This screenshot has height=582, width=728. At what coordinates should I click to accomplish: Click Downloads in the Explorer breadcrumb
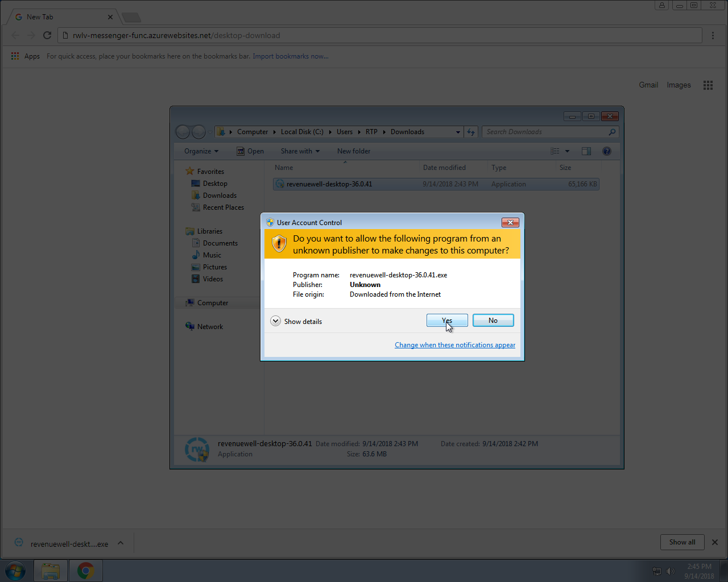(407, 132)
